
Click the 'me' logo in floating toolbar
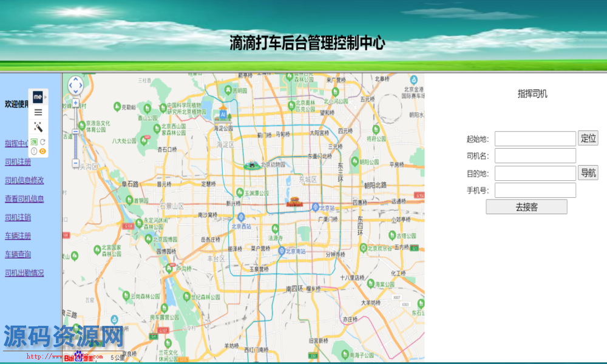click(38, 96)
